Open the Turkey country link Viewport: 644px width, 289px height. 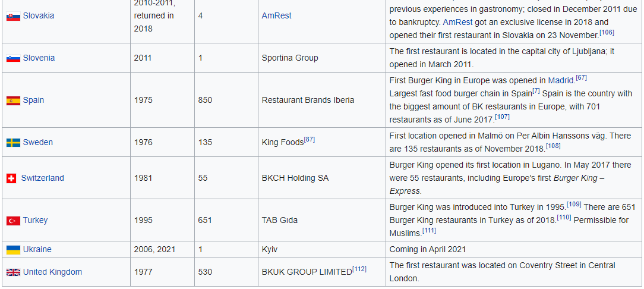click(x=35, y=221)
